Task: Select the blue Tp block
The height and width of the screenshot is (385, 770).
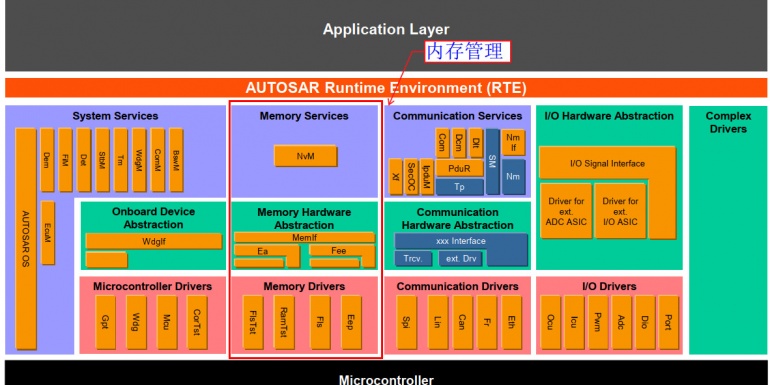Action: [x=460, y=187]
